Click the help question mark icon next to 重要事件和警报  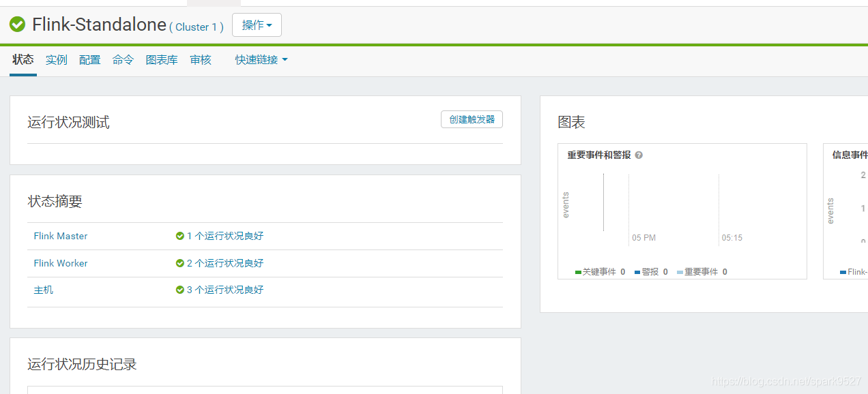pyautogui.click(x=639, y=155)
